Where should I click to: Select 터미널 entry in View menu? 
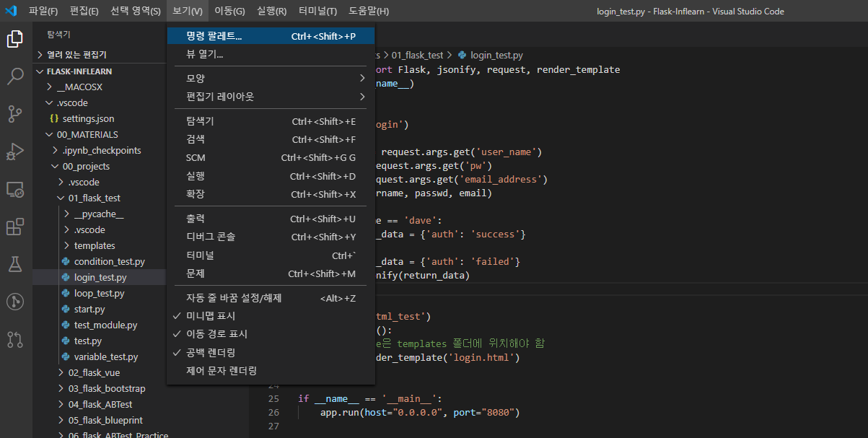point(271,255)
